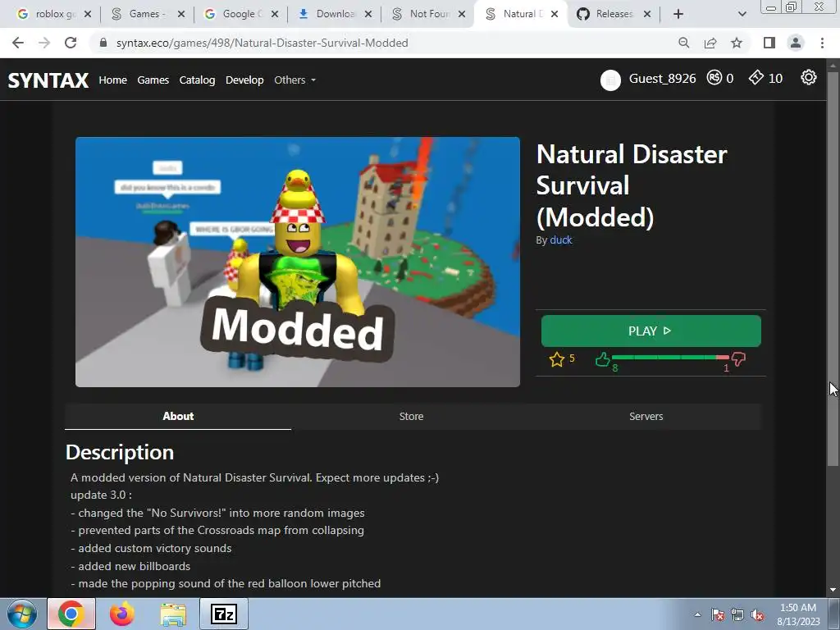
Task: Click the padlock site info icon
Action: (103, 43)
